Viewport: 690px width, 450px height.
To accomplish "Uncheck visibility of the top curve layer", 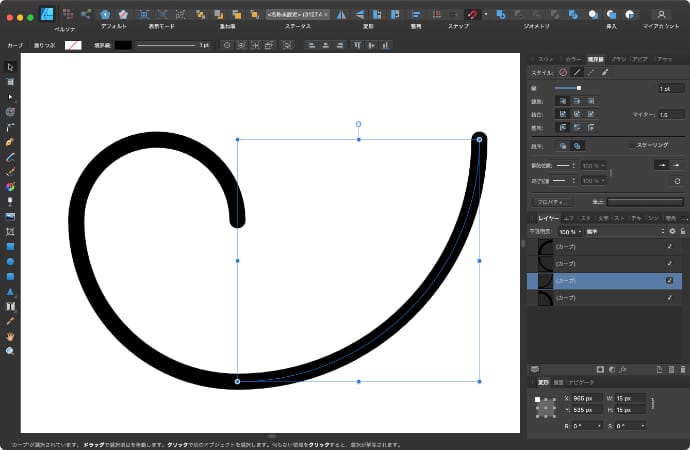I will coord(669,246).
